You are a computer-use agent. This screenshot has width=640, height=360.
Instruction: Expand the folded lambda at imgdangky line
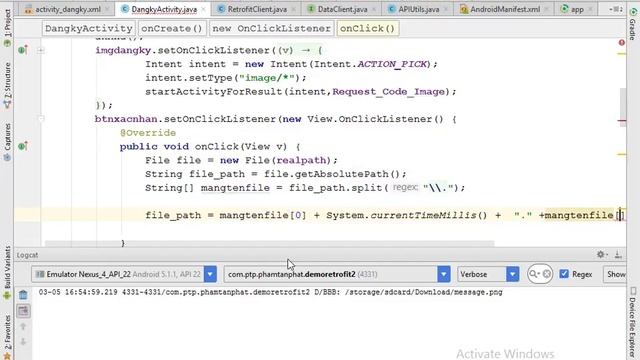tap(40, 51)
